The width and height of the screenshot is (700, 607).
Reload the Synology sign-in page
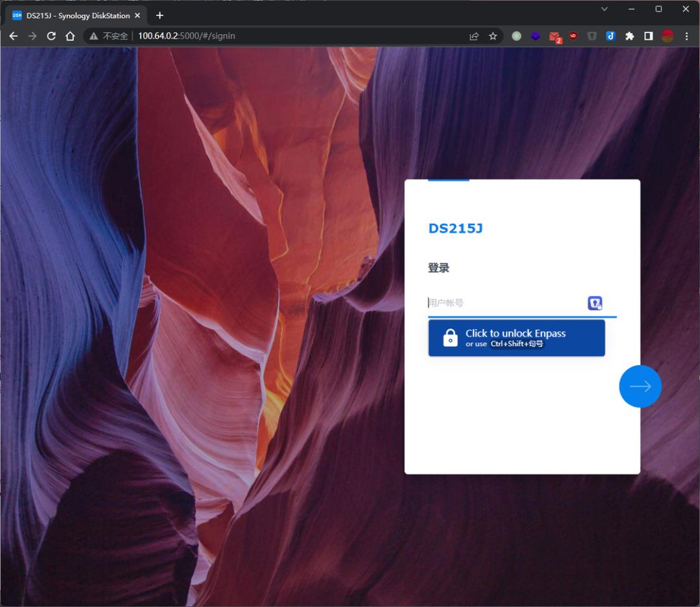[51, 36]
